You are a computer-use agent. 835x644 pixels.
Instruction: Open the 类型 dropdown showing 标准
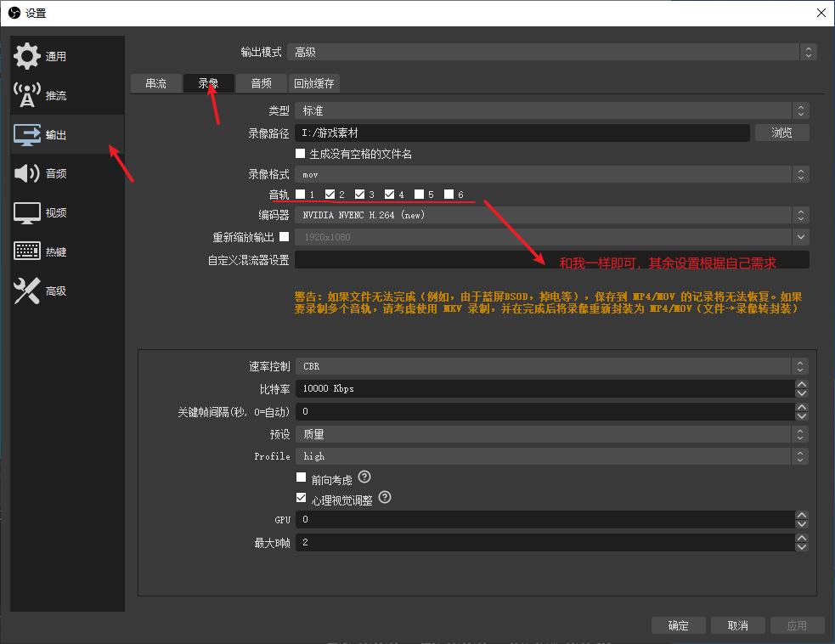coord(551,110)
